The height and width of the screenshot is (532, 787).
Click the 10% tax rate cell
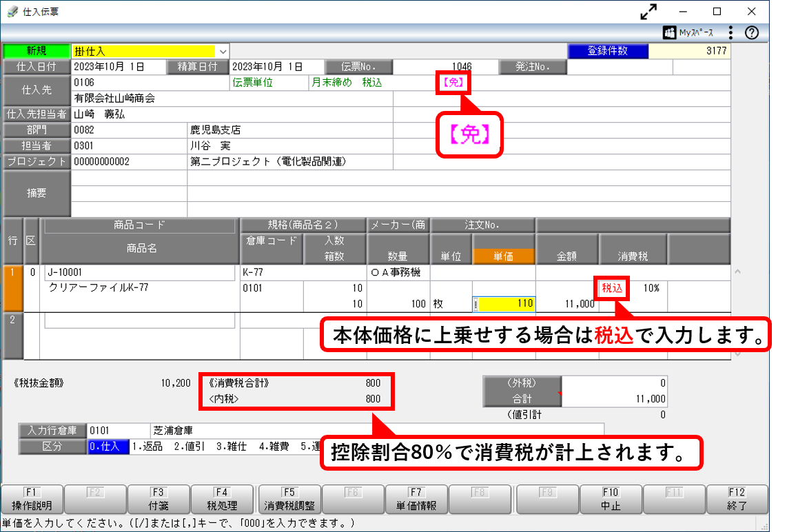[x=651, y=288]
